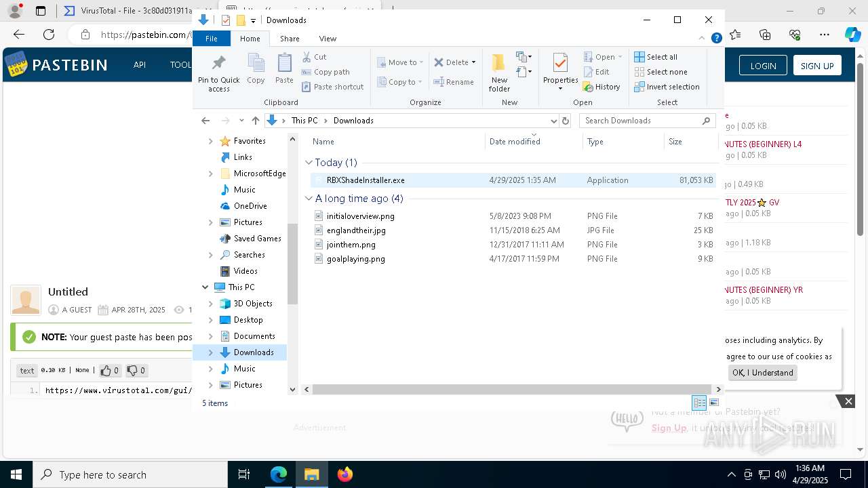Open API menu on Pastebin
This screenshot has height=488, width=868.
pos(140,65)
